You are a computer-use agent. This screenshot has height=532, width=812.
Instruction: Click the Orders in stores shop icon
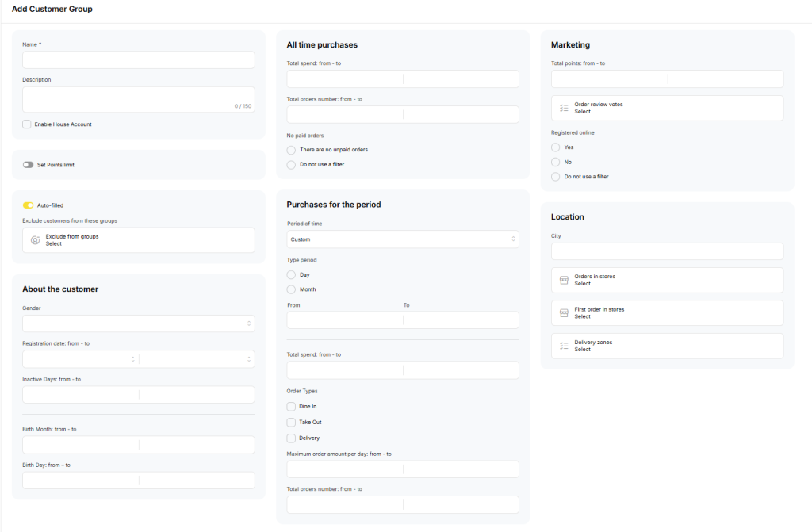pos(564,280)
